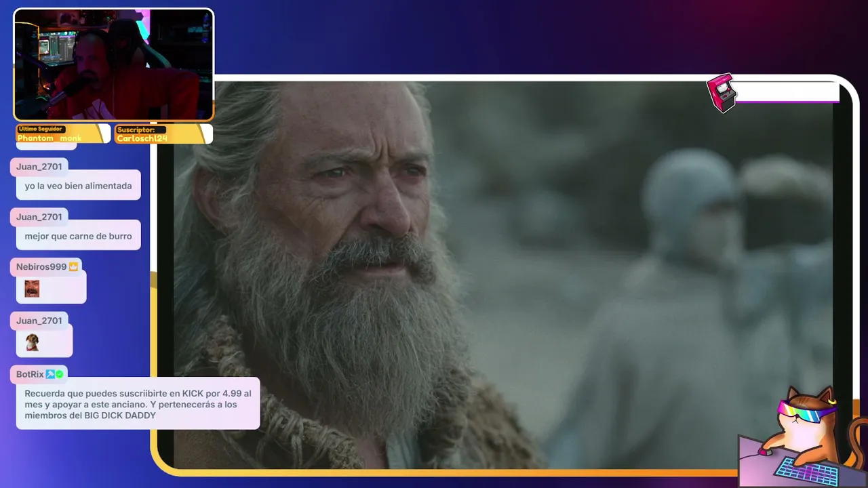Screen dimensions: 868x488
Task: Click the blue arrow badge beside BotRix
Action: pyautogui.click(x=50, y=374)
